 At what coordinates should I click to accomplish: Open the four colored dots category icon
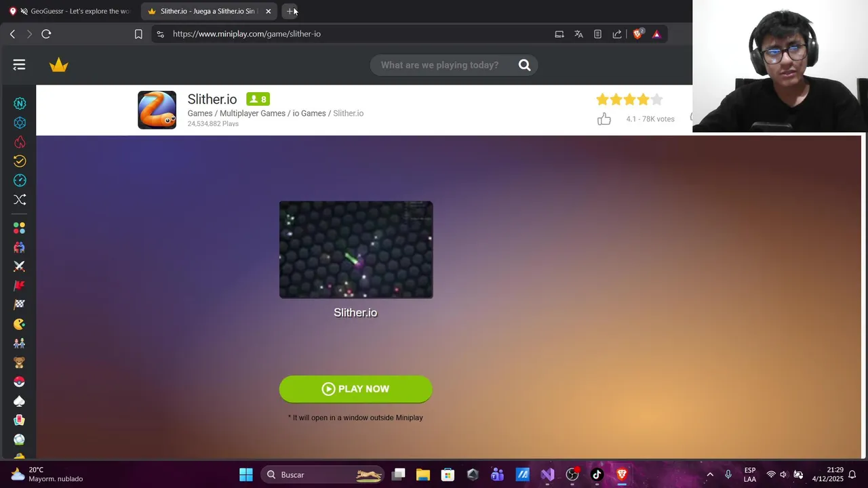tap(19, 228)
